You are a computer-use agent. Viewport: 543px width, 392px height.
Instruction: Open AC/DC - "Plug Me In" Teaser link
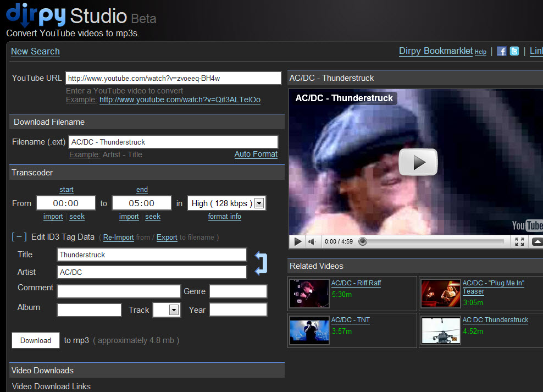click(x=494, y=287)
